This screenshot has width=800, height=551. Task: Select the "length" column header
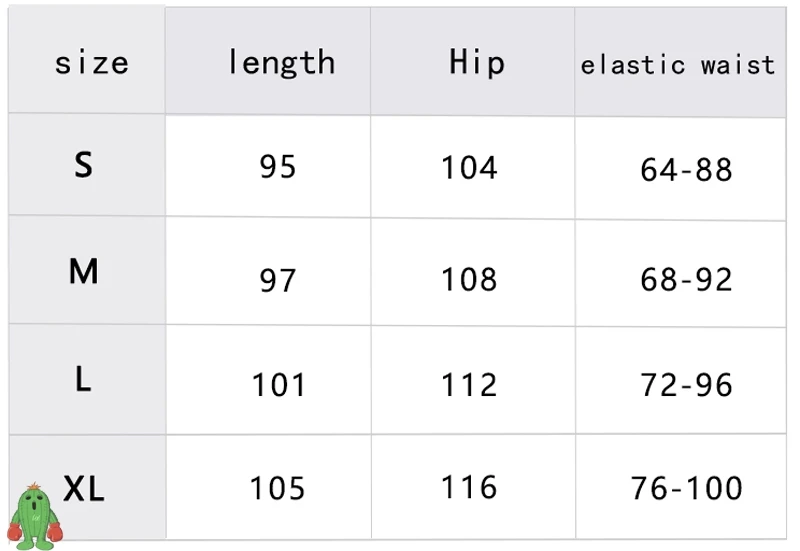point(281,63)
